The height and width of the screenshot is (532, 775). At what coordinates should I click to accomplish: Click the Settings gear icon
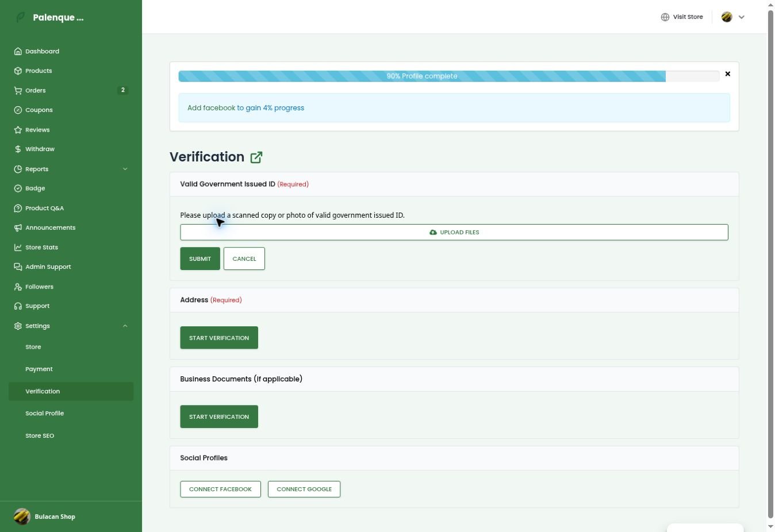[x=18, y=326]
